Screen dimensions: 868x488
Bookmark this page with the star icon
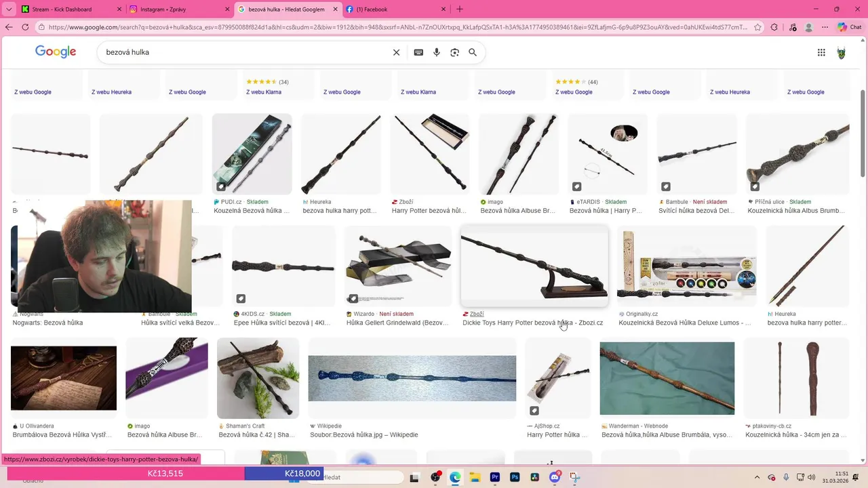[x=757, y=27]
